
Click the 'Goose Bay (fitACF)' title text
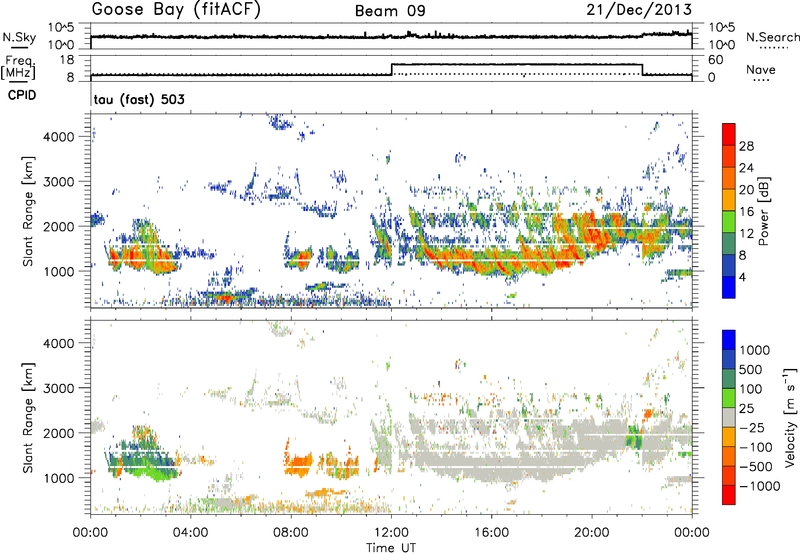click(176, 10)
